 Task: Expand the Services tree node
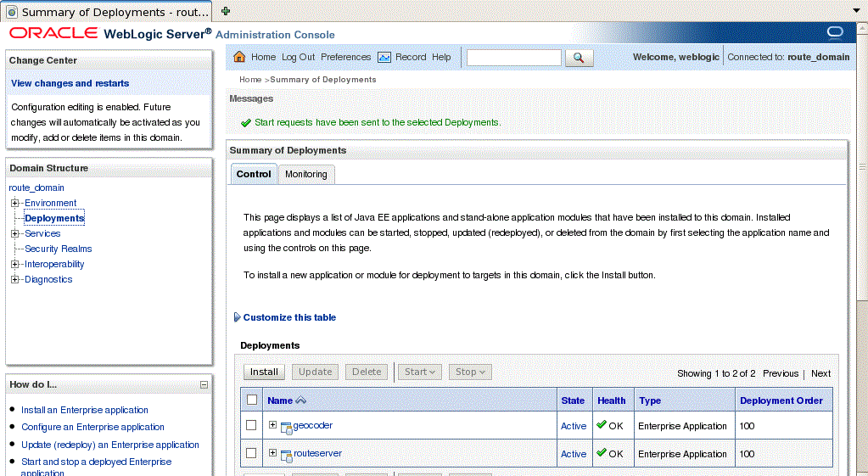15,233
